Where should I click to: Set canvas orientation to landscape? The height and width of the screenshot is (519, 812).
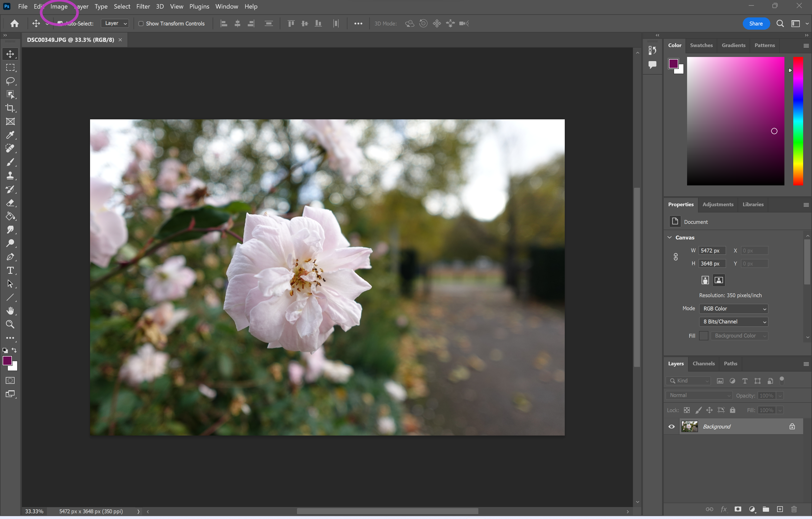(719, 280)
